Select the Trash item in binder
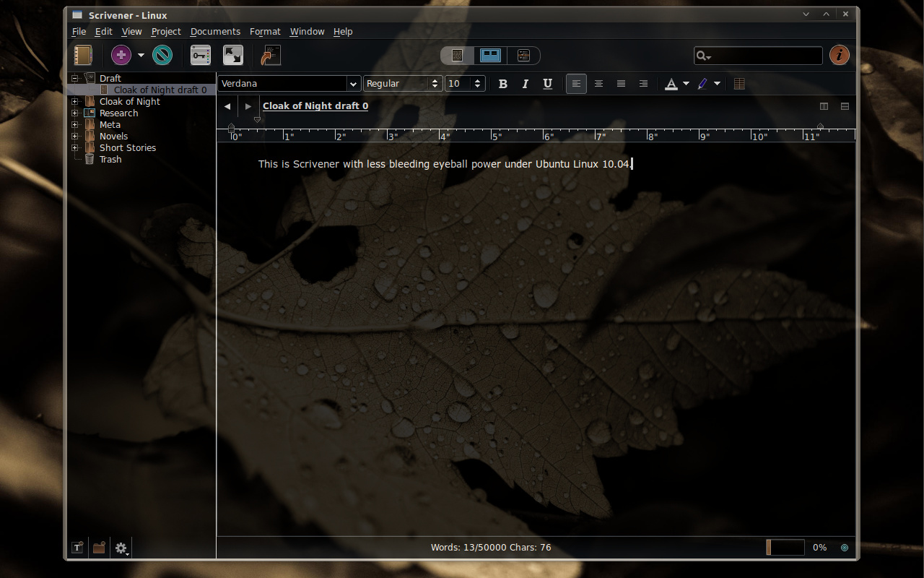This screenshot has width=924, height=578. click(x=110, y=159)
